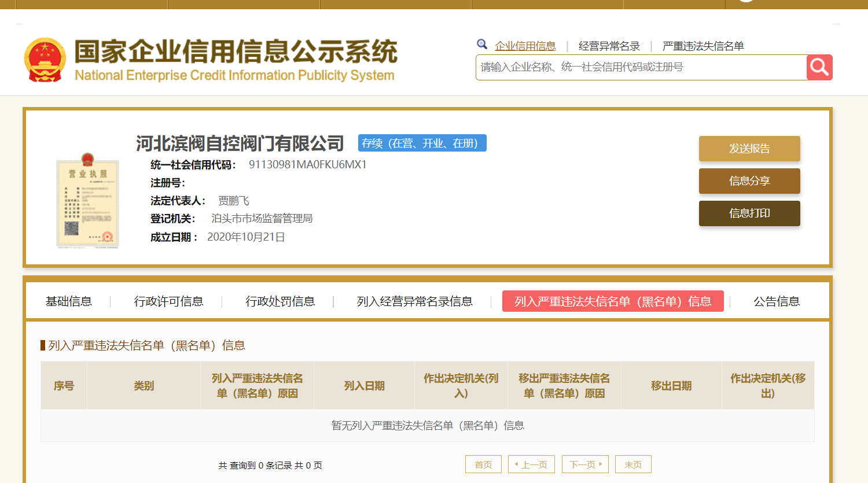The width and height of the screenshot is (868, 483).
Task: Click the 下一页 next page button
Action: (585, 464)
